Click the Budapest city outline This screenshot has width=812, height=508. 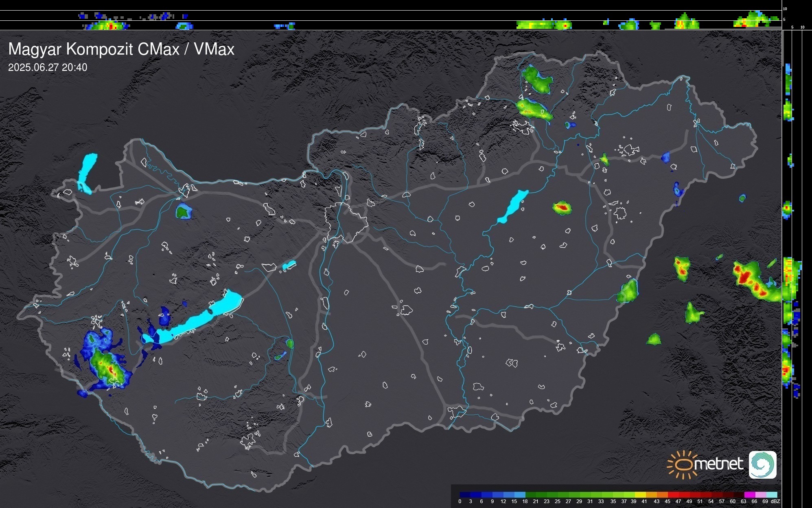[346, 222]
